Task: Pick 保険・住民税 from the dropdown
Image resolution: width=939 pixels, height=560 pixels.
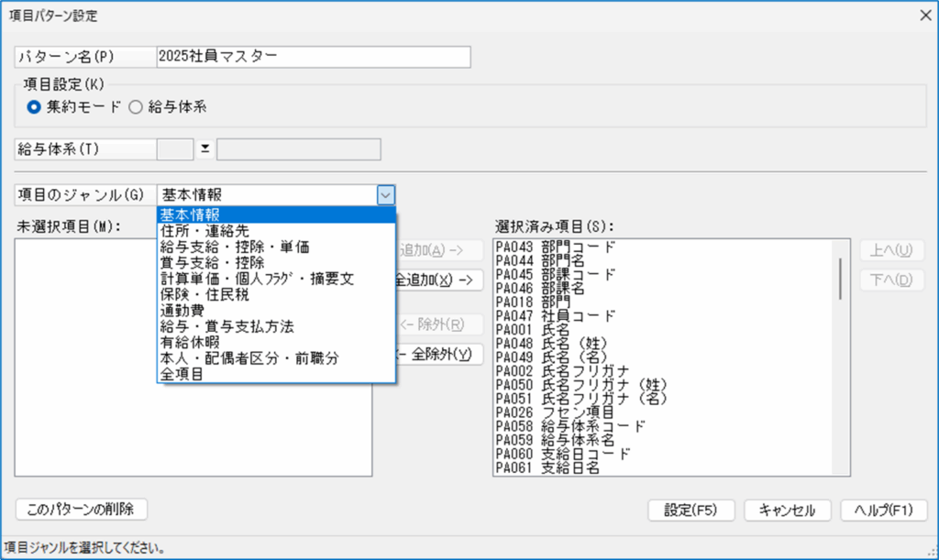Action: pyautogui.click(x=205, y=294)
